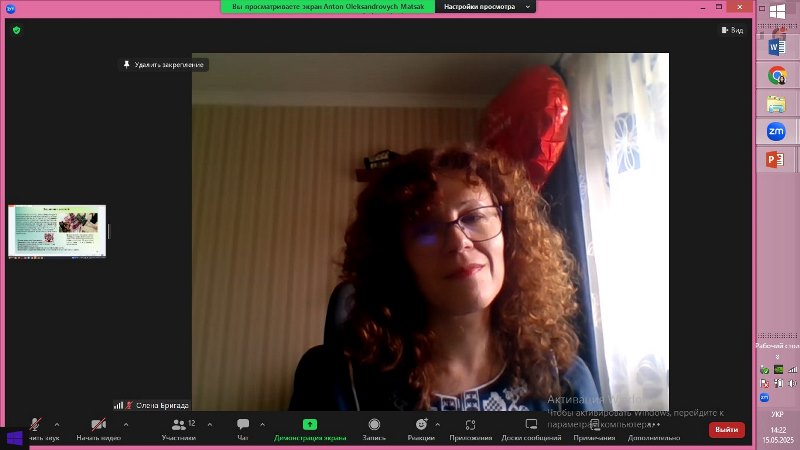Screen dimensions: 800x450
Task: Expand reactions options arrow
Action: coord(437,424)
